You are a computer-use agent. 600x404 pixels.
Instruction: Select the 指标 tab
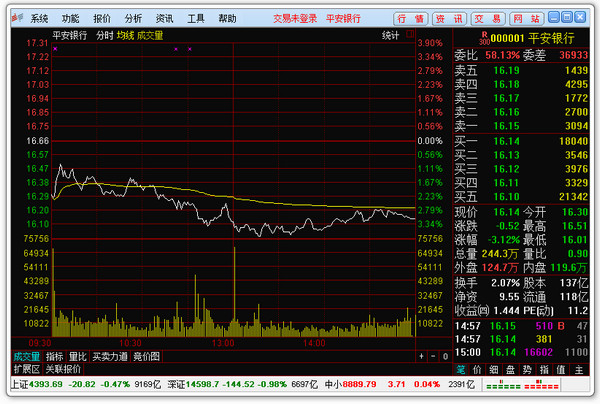[54, 357]
